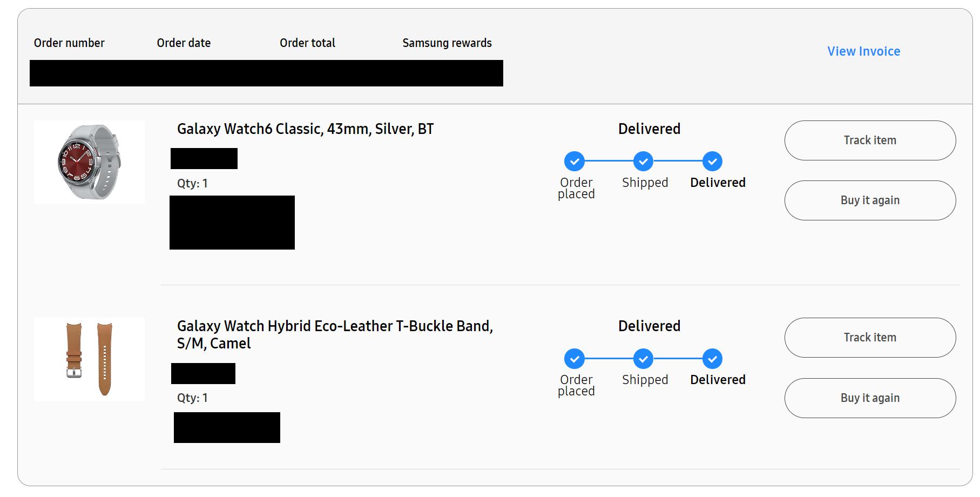The image size is (980, 497).
Task: Buy the Eco-Leather T-Buckle Band again
Action: pyautogui.click(x=869, y=398)
